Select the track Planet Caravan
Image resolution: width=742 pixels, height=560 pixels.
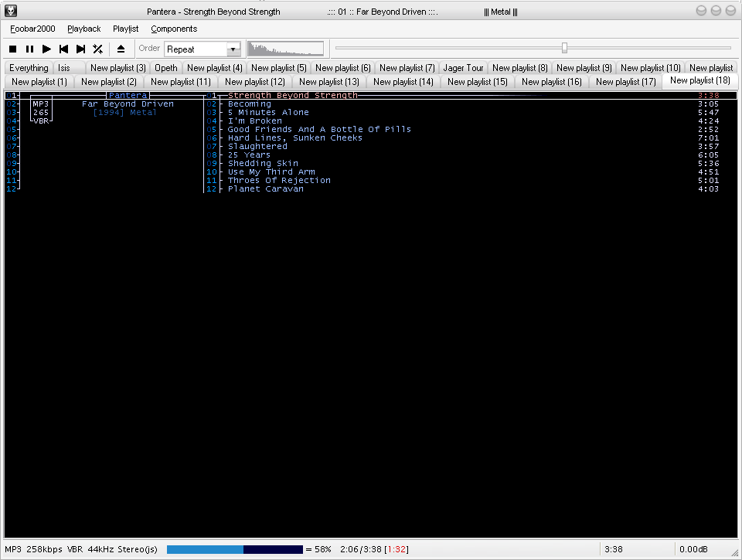coord(265,188)
